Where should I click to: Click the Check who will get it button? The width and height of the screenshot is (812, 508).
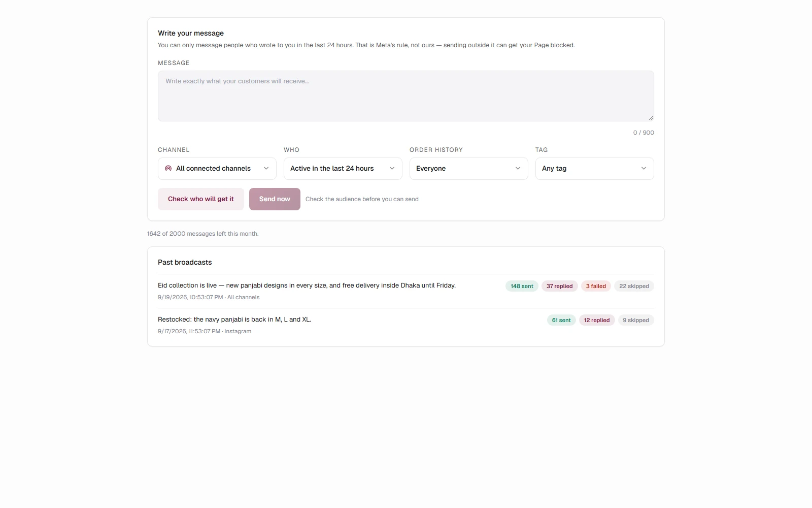(201, 199)
